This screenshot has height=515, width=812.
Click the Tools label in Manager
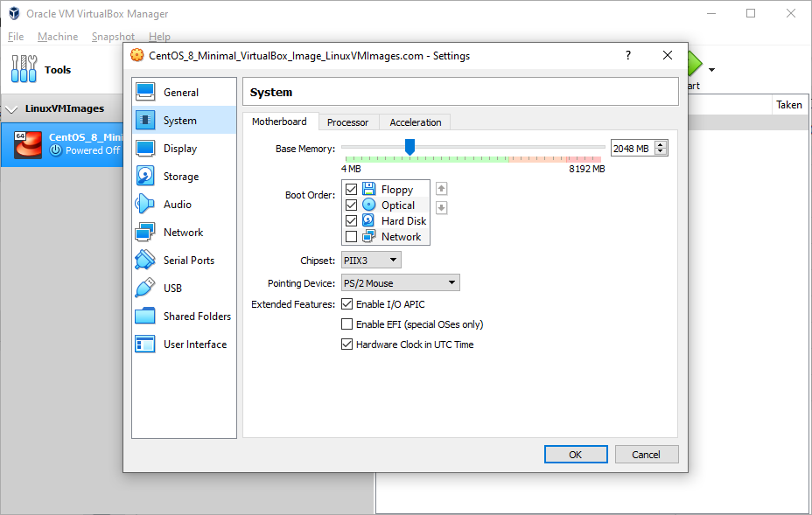click(x=58, y=70)
